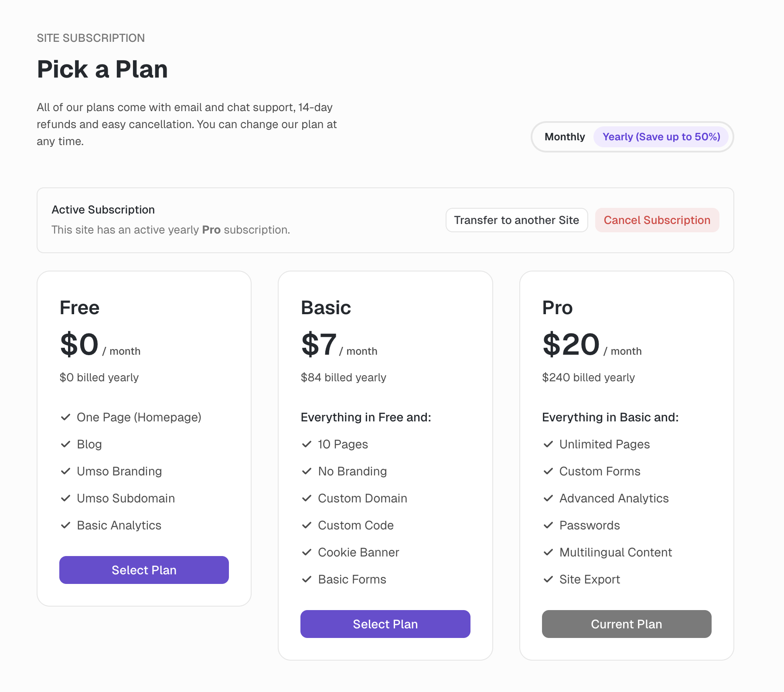
Task: Click the checkmark next to Cookie Banner
Action: point(307,552)
